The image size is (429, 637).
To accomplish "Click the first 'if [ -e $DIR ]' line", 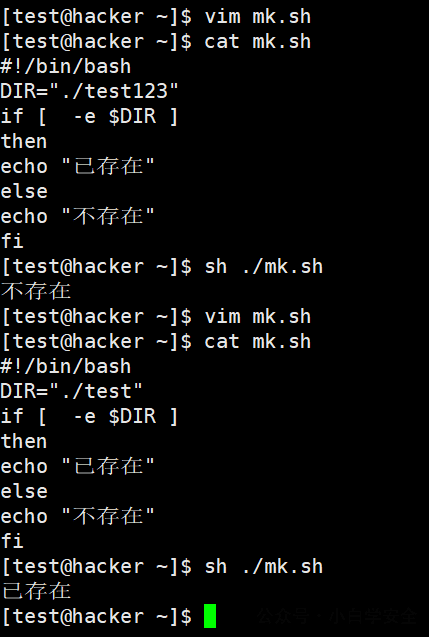I will 89,116.
